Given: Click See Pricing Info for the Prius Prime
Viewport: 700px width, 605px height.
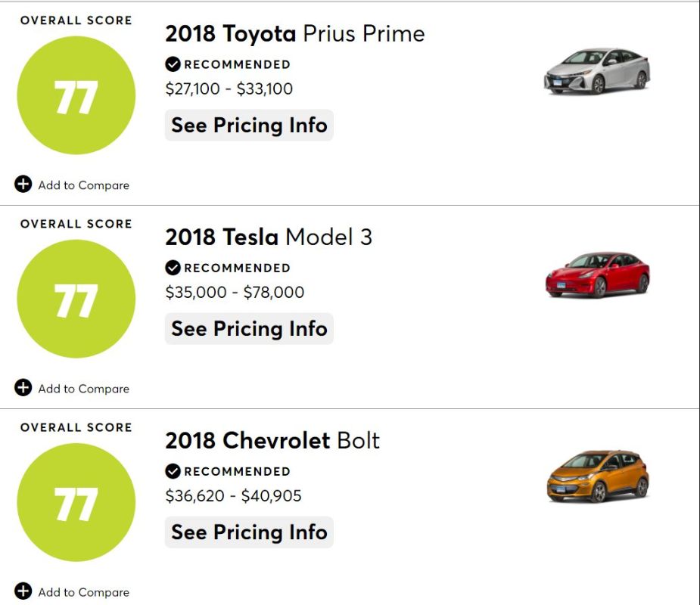Looking at the screenshot, I should point(249,125).
